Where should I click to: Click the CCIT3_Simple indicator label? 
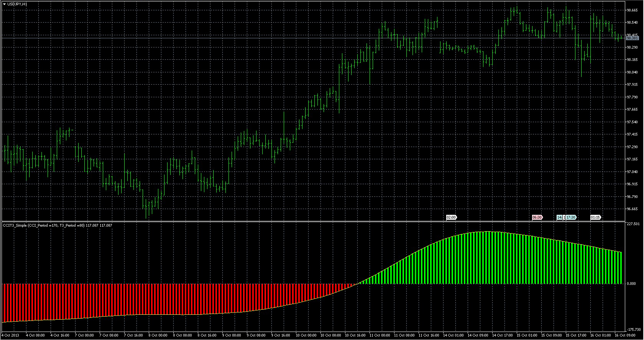[57, 226]
